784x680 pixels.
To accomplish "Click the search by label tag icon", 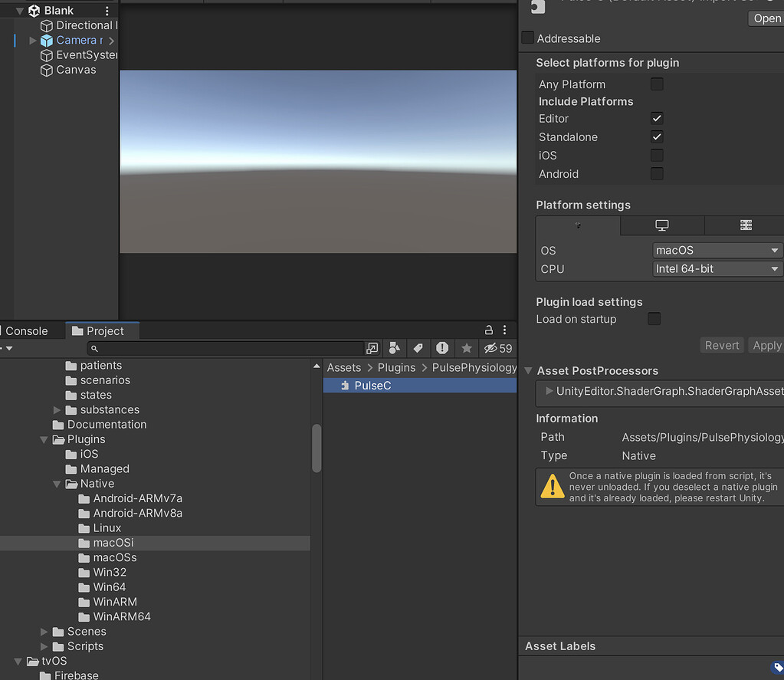I will [418, 348].
